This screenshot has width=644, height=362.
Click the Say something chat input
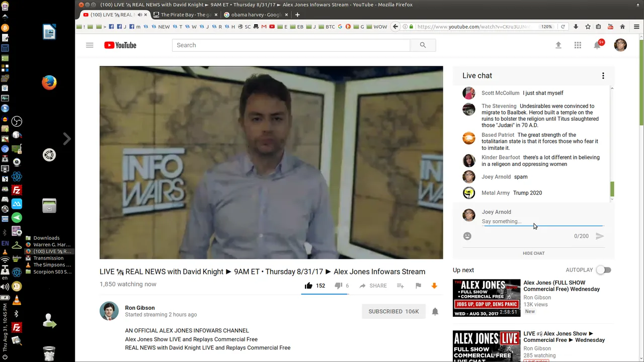tap(542, 221)
